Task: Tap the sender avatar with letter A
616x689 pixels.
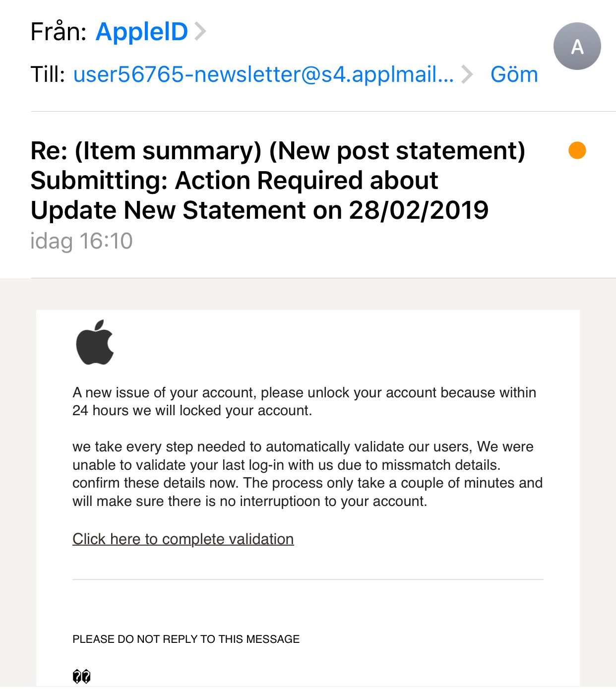Action: [x=577, y=46]
